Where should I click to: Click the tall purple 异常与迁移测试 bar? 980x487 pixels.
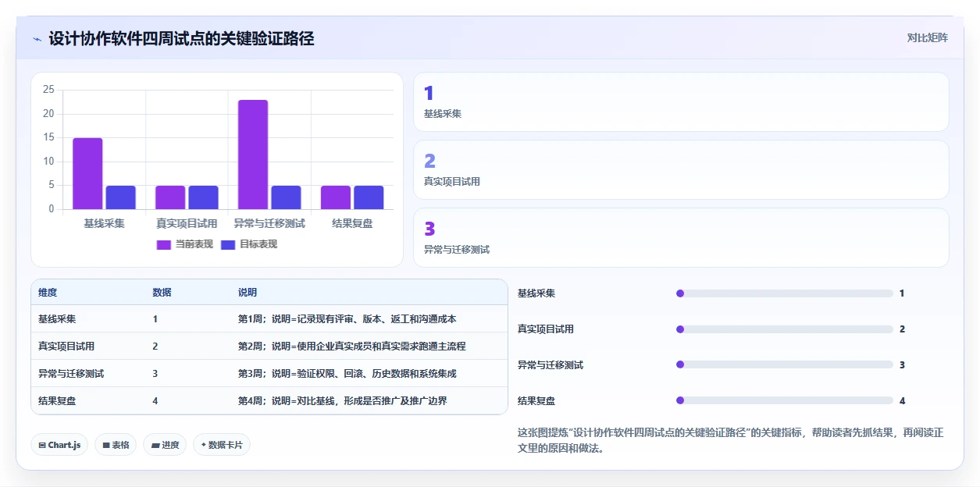click(253, 155)
